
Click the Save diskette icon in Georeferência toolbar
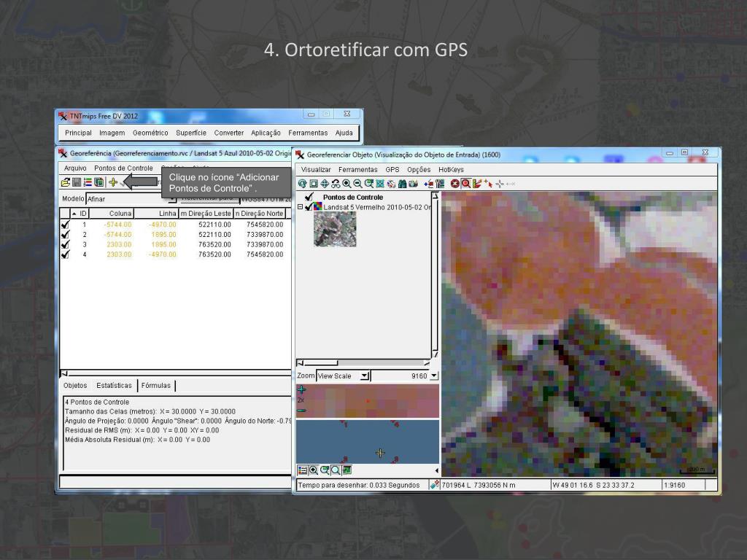(x=76, y=182)
